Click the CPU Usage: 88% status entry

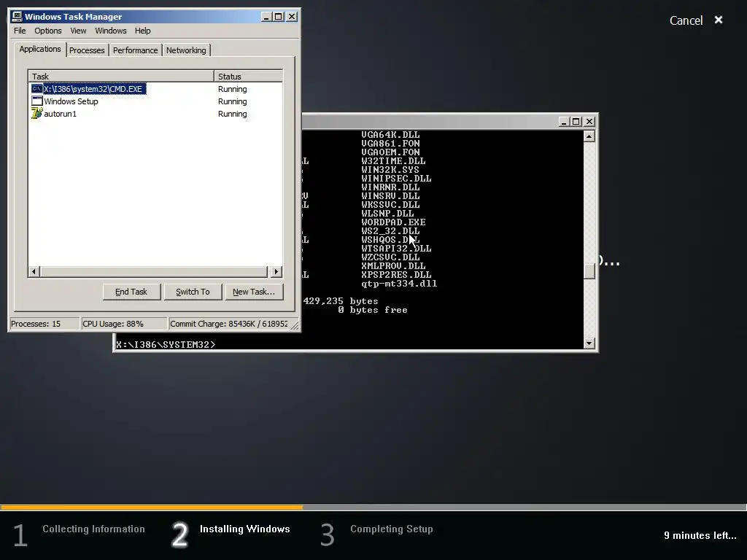(124, 324)
